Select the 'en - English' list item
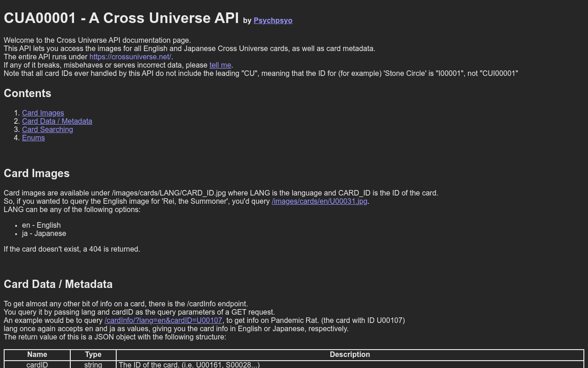This screenshot has width=588, height=368. coord(41,225)
